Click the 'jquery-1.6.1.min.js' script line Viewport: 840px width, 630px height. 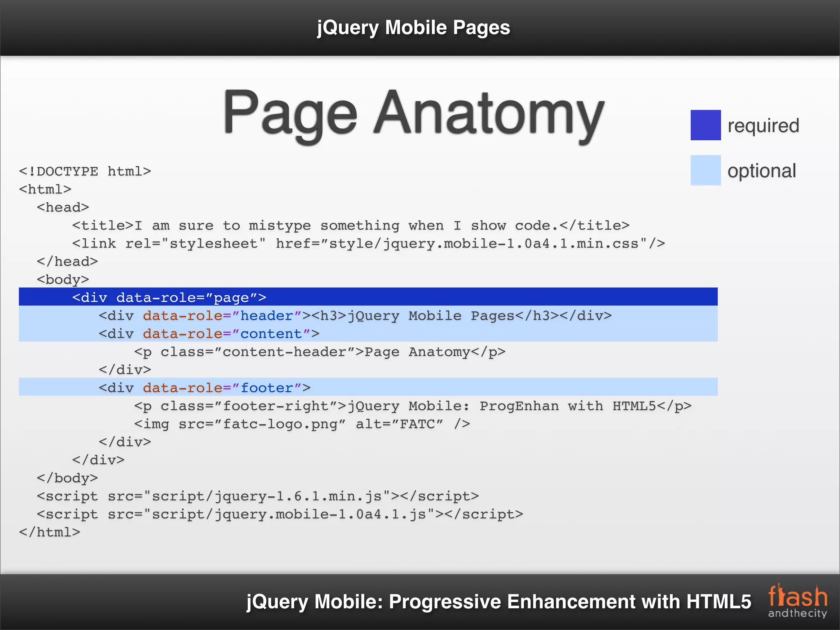click(258, 496)
